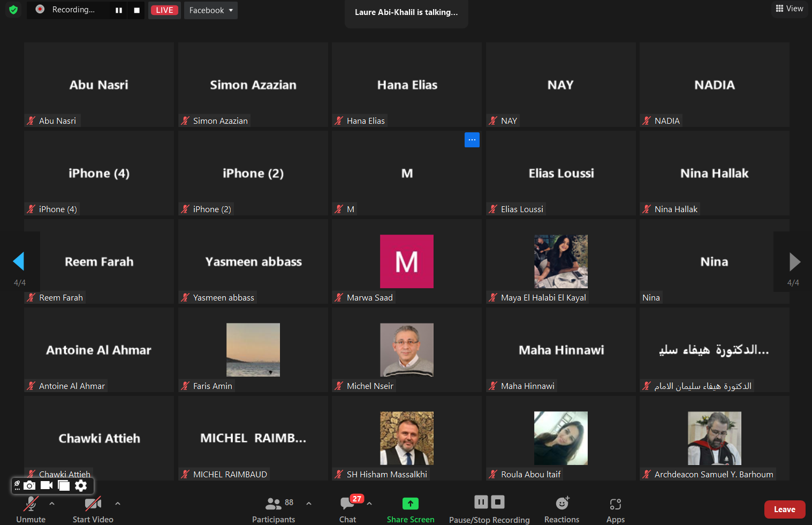Select Michel Nseir's profile photo
812x525 pixels.
tap(407, 350)
